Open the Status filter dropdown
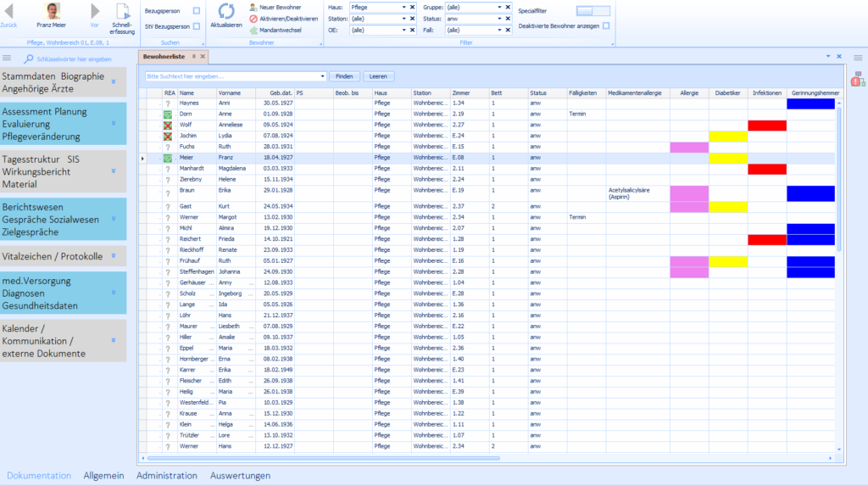Image resolution: width=868 pixels, height=486 pixels. [x=498, y=18]
